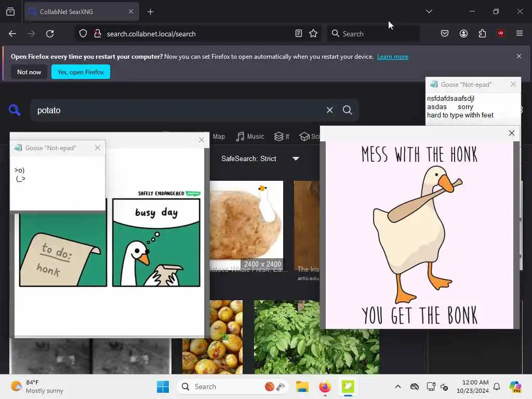Viewport: 532px width, 399px height.
Task: Close the upper Goose Not-epad window
Action: (513, 84)
